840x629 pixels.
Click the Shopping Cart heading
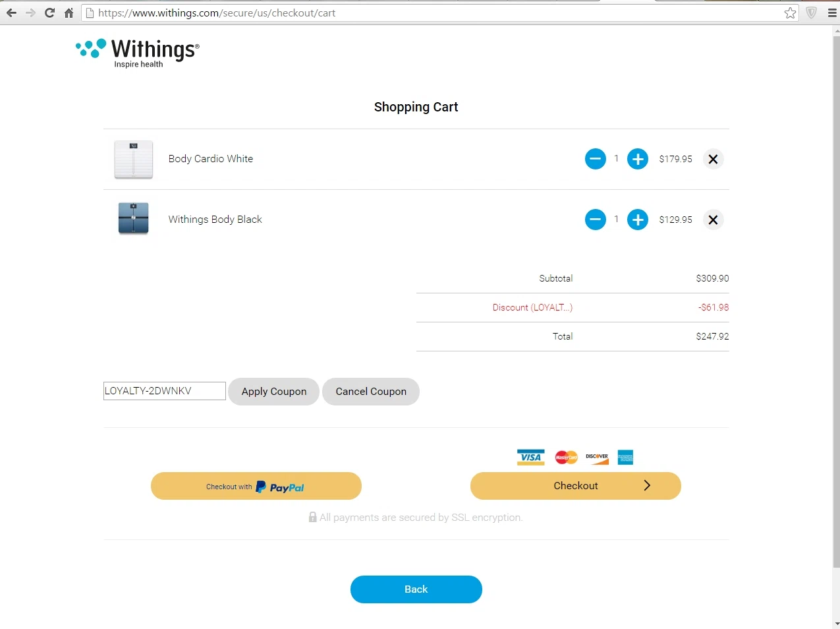tap(416, 107)
